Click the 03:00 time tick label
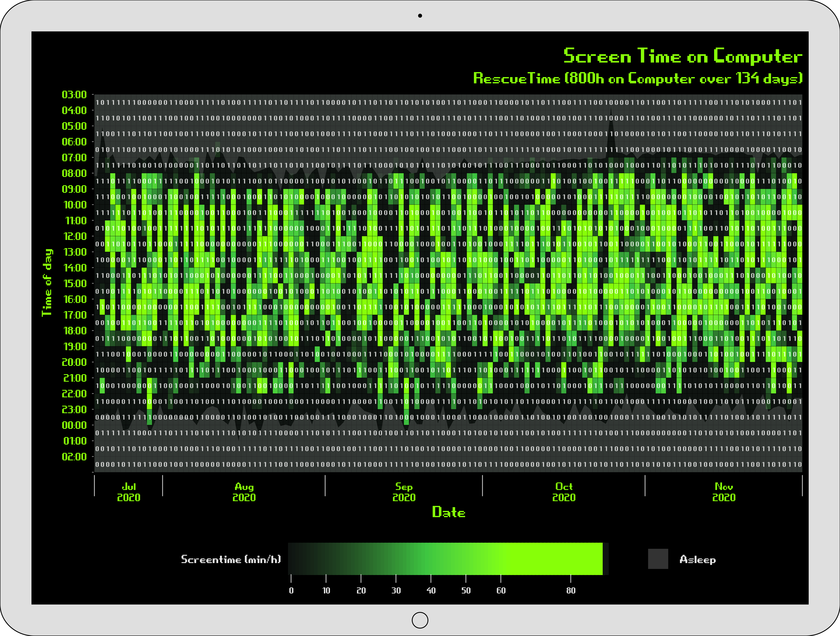This screenshot has width=840, height=636. click(x=74, y=95)
